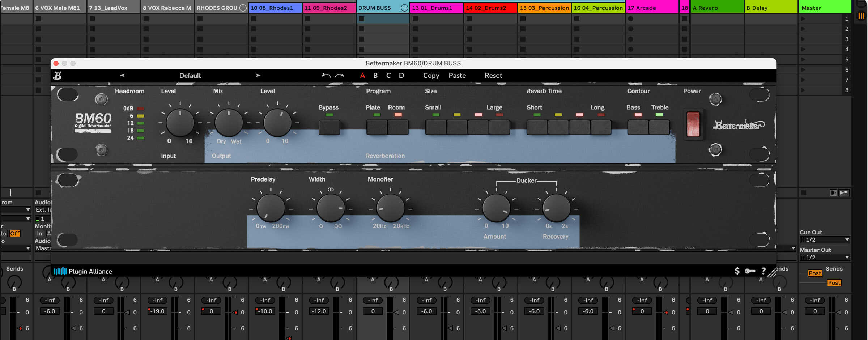Screen dimensions: 868x340
Task: Toggle the lower Post send button on Master
Action: click(834, 283)
